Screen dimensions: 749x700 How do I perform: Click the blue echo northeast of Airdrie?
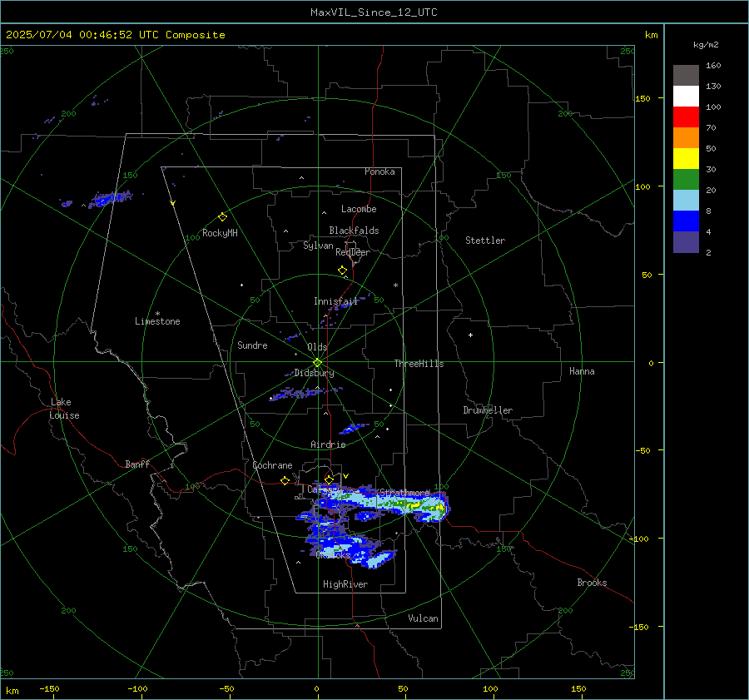pyautogui.click(x=353, y=428)
